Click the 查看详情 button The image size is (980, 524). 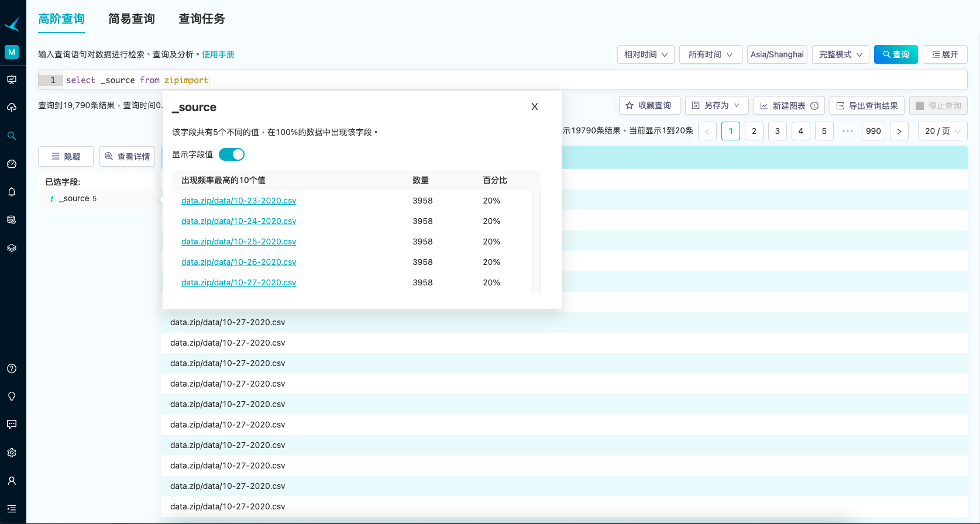click(127, 156)
